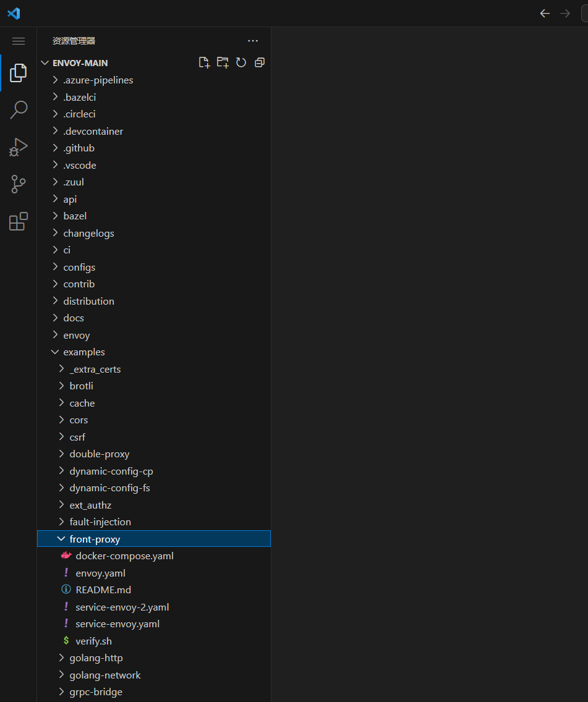
Task: Collapse the front-proxy folder chevron
Action: pos(61,539)
